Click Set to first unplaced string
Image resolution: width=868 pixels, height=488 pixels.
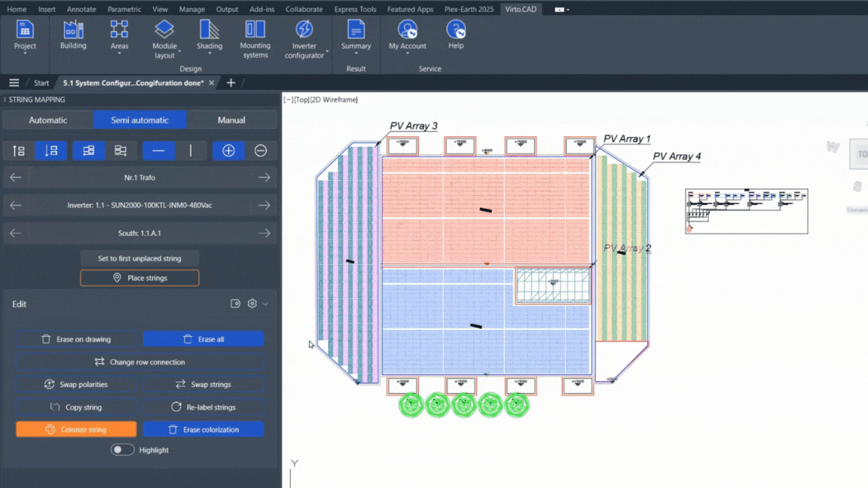(x=139, y=258)
